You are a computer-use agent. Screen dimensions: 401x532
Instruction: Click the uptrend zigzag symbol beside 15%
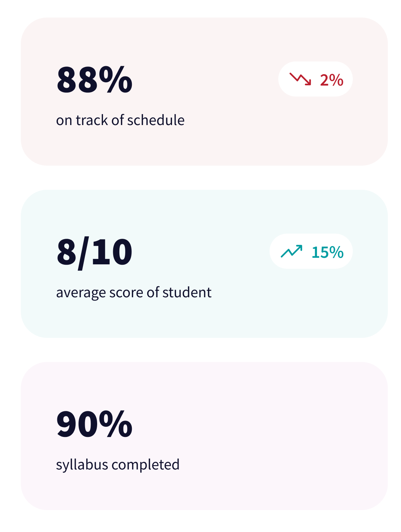pyautogui.click(x=292, y=251)
